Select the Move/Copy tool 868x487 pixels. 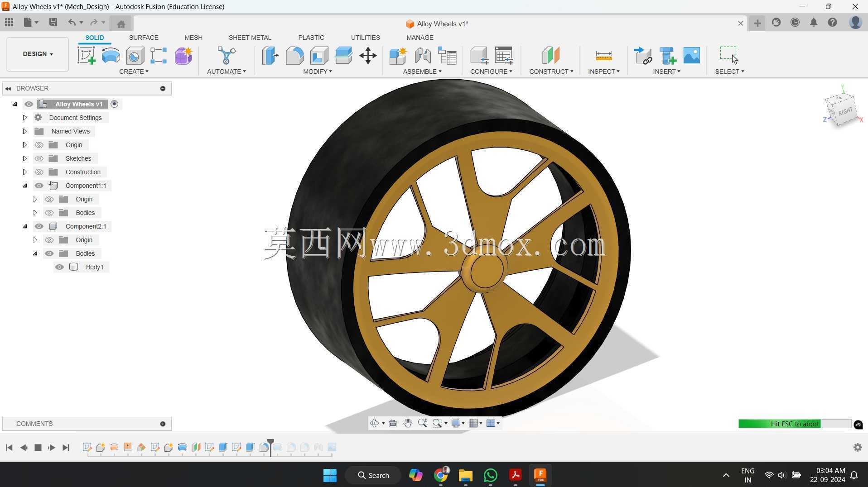[368, 56]
